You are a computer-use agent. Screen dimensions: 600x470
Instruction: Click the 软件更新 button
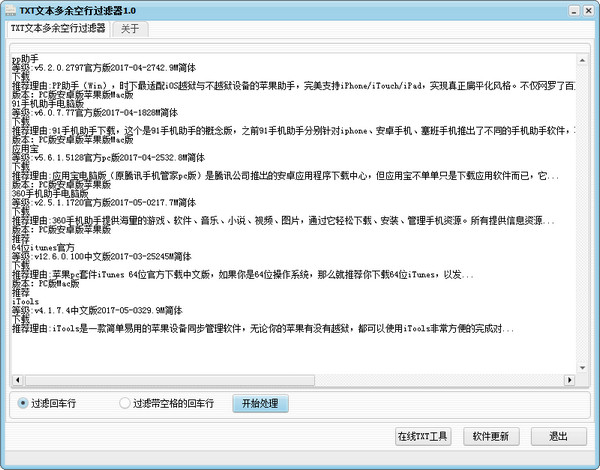(491, 436)
